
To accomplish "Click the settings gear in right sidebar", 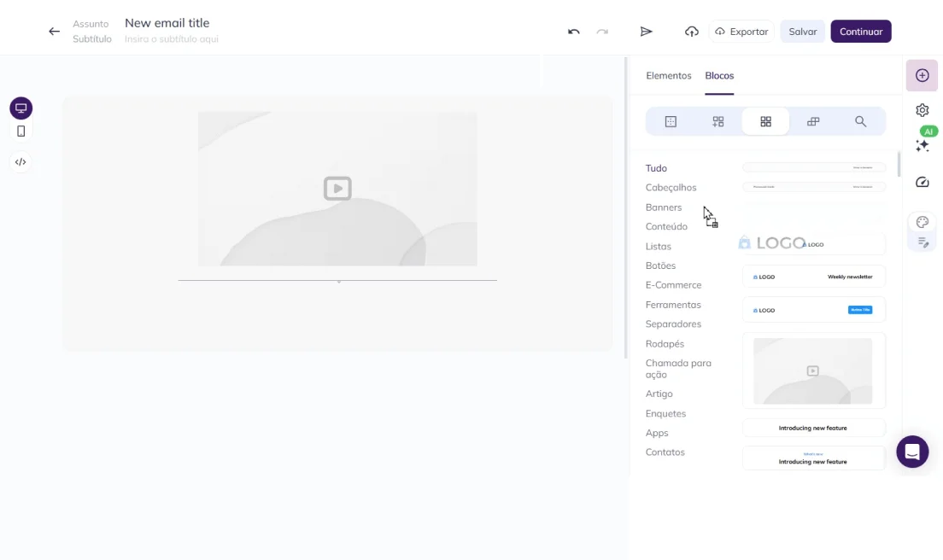I will click(922, 109).
